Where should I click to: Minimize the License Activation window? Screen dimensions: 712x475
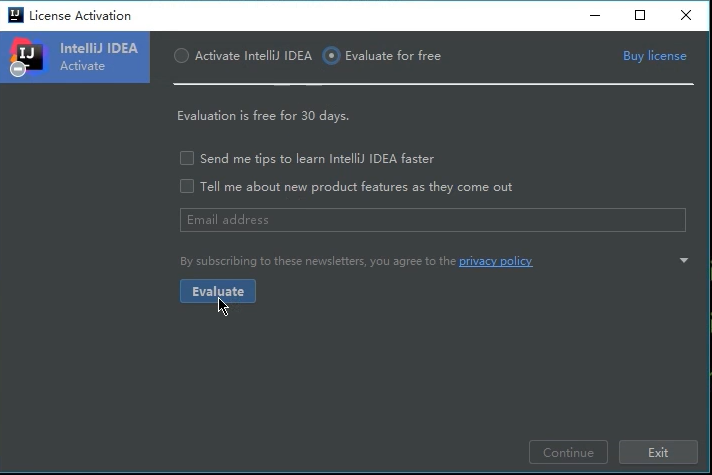595,15
